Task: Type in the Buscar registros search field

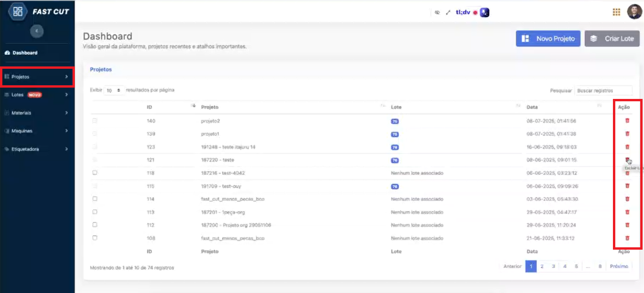Action: click(x=604, y=90)
